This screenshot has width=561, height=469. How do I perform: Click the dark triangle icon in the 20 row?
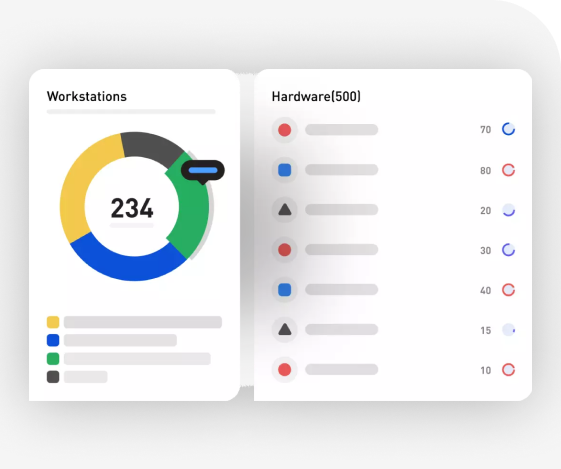click(285, 209)
